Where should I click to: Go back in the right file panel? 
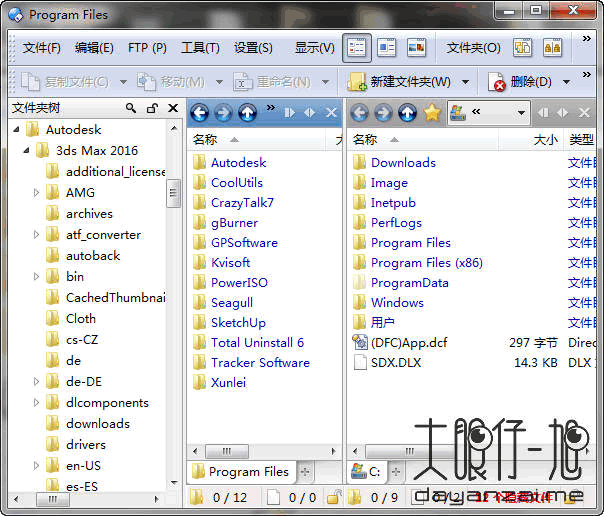pos(360,113)
